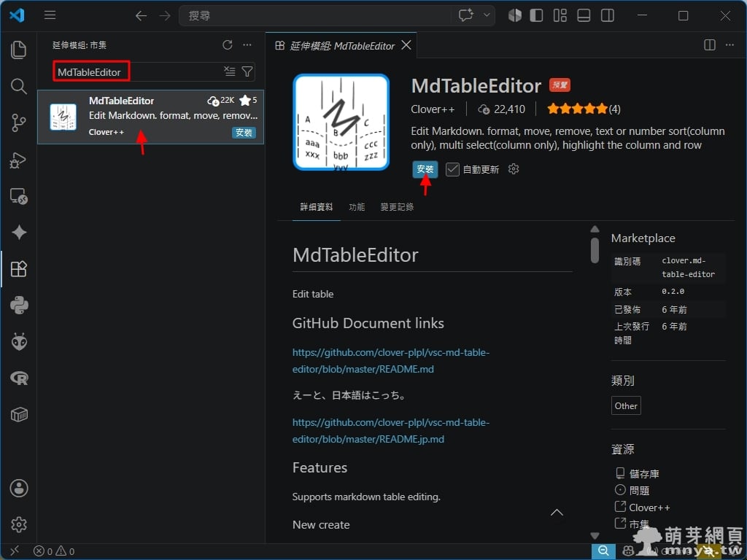Click the readme scrollbar up arrow
This screenshot has height=560, width=747.
(595, 229)
